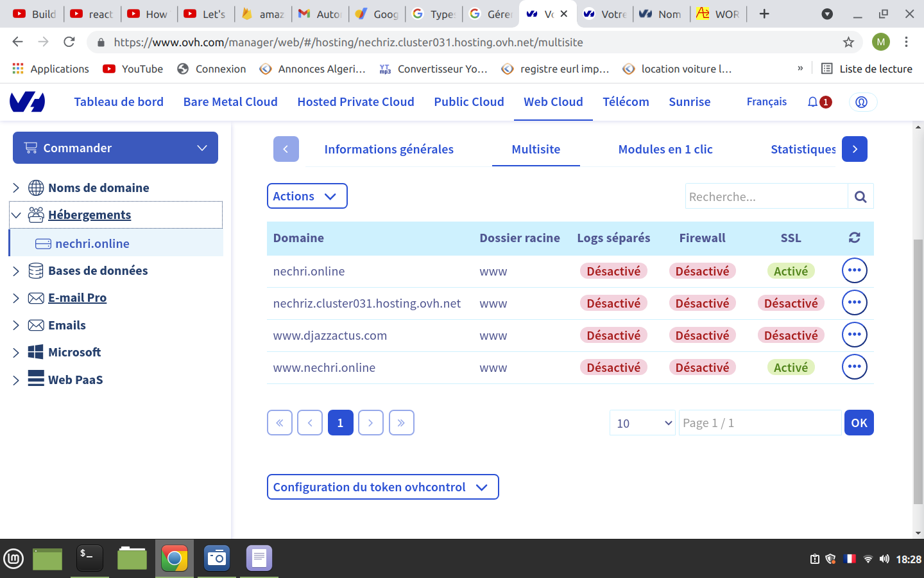Expand Configuration du token ovhcontrol

tap(382, 487)
